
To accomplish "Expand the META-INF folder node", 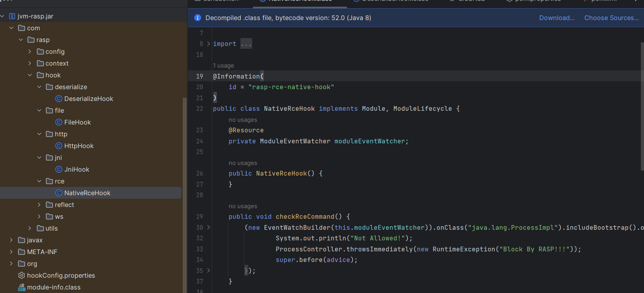I will click(x=11, y=252).
